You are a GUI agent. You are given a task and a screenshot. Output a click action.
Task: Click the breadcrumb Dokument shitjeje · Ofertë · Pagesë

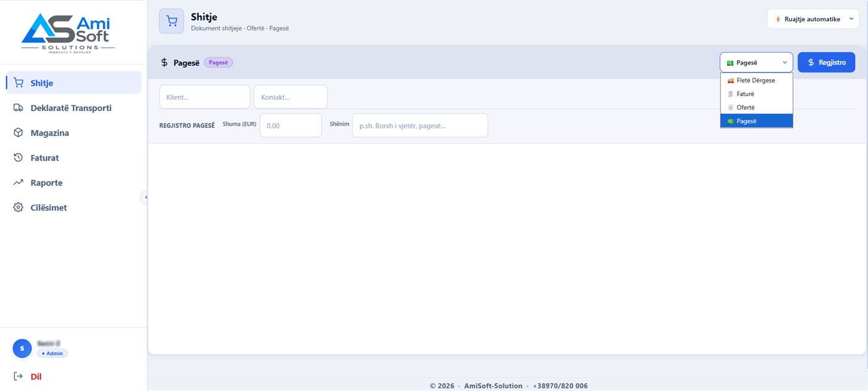coord(240,29)
